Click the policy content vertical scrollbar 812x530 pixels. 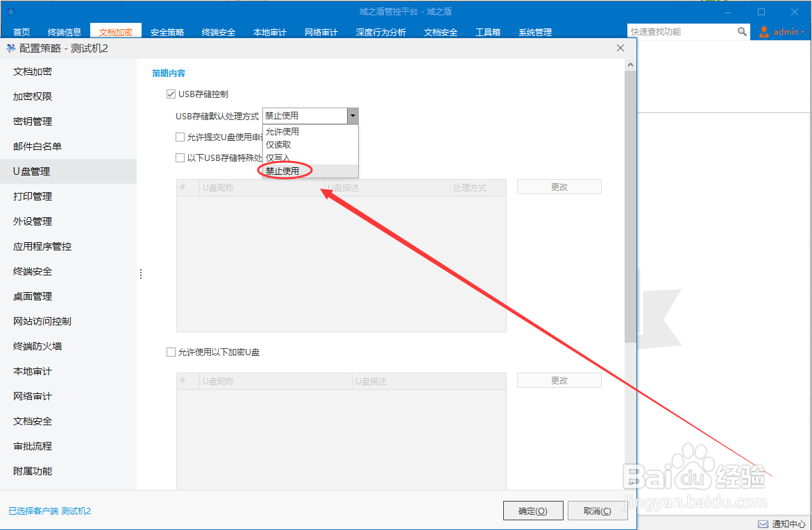629,207
